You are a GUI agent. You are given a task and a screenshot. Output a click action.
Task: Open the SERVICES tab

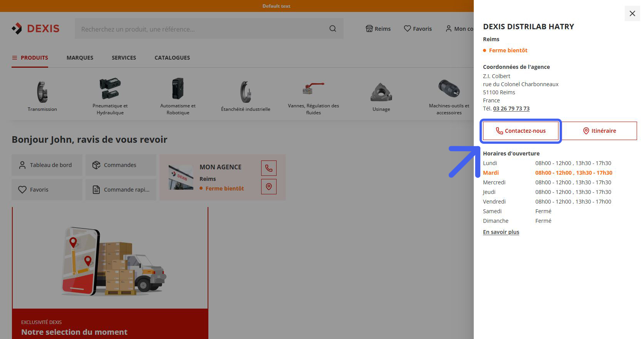pos(124,58)
